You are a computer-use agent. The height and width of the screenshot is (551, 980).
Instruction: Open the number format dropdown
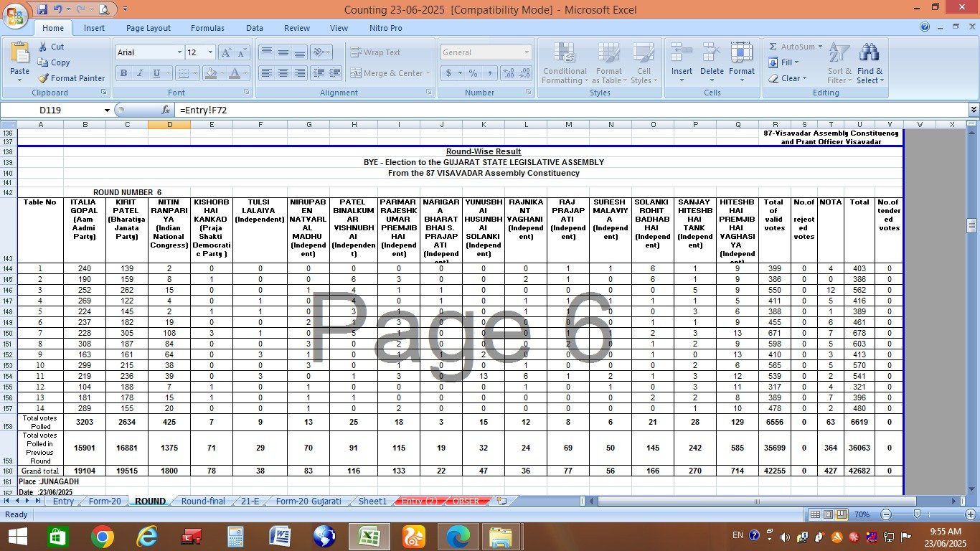tap(527, 52)
